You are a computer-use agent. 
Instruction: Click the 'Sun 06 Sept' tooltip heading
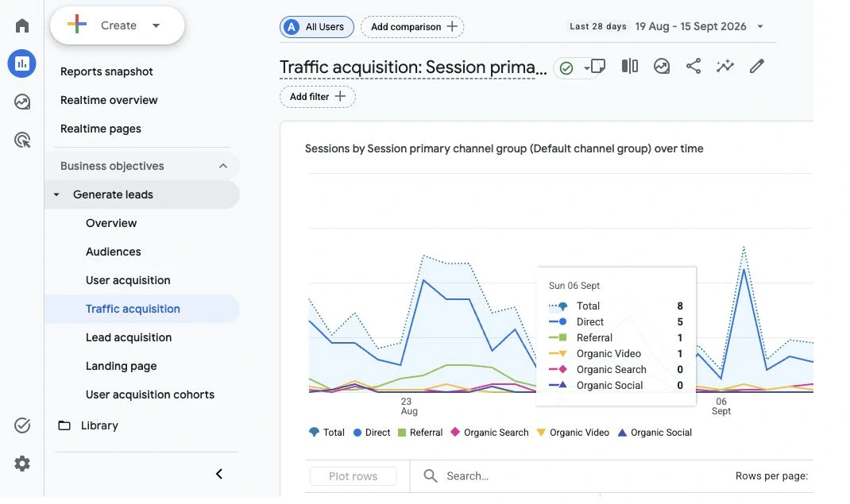[574, 285]
